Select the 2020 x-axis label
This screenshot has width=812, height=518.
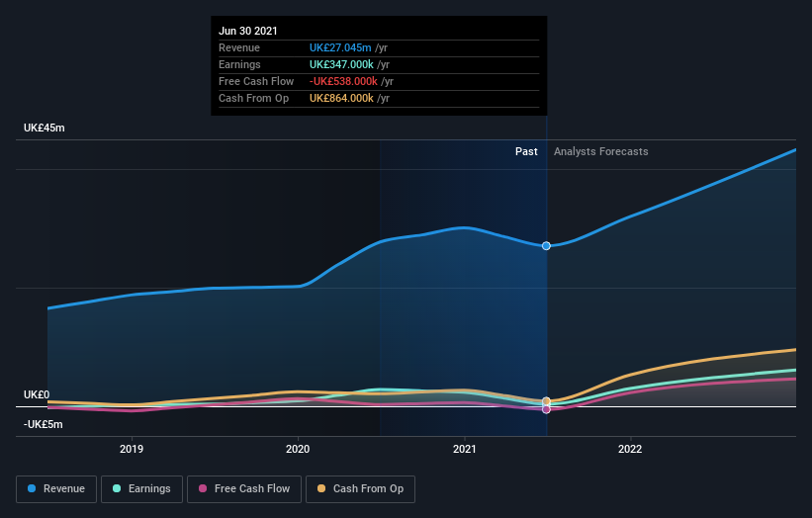(x=298, y=449)
